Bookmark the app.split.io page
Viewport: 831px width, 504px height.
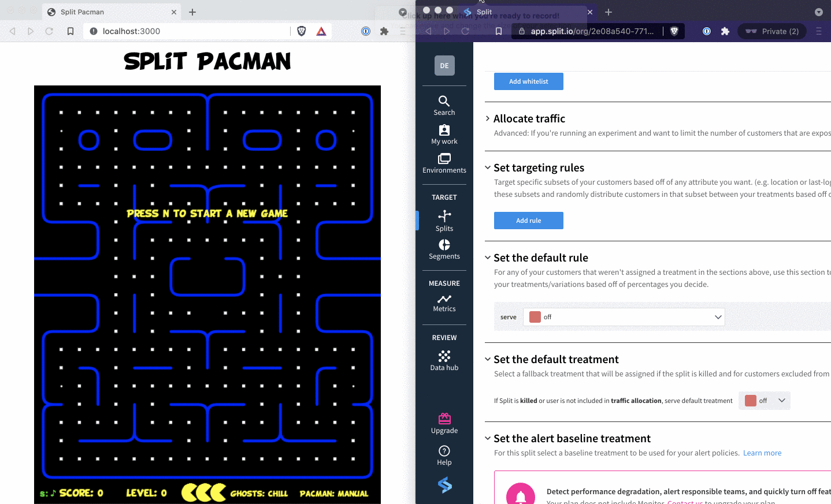498,31
